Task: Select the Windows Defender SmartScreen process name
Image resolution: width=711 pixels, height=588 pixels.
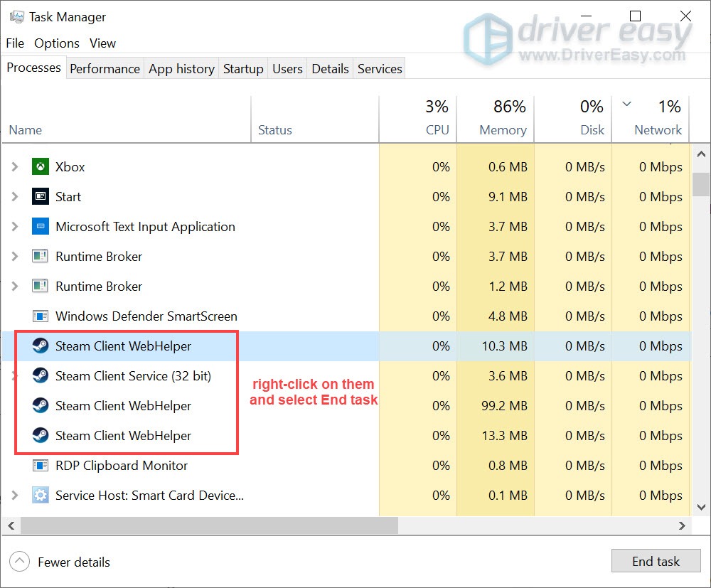Action: [146, 316]
